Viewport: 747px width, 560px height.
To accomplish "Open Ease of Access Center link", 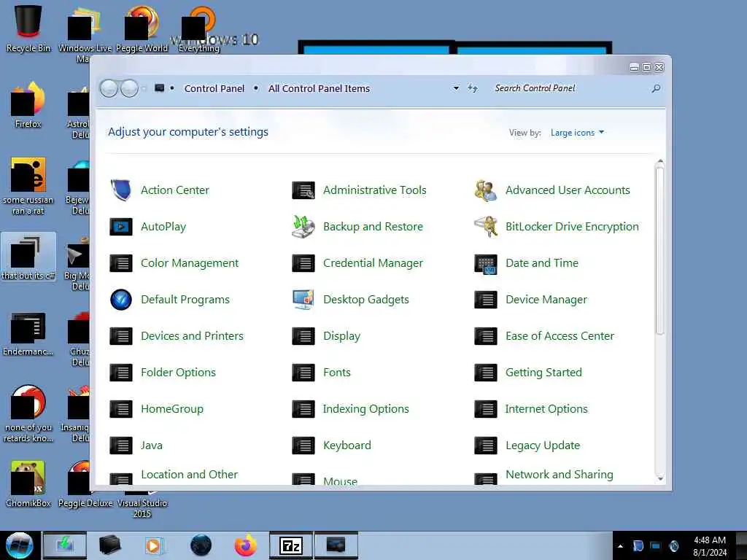I will [x=560, y=336].
